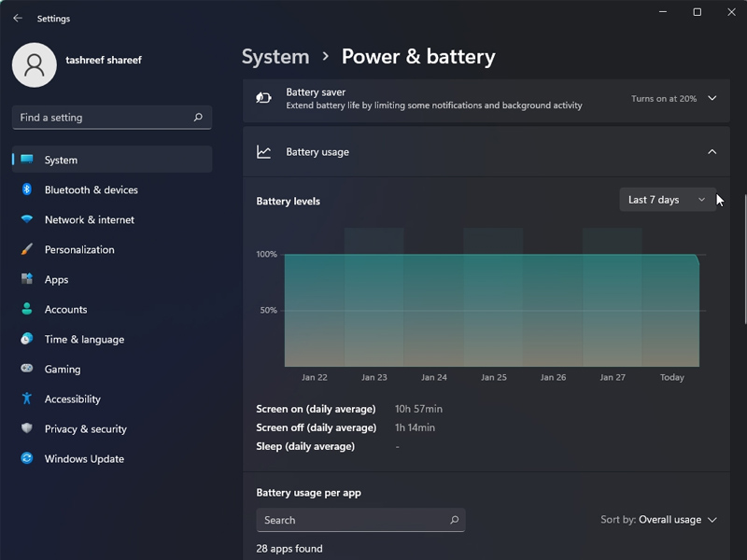This screenshot has height=560, width=747.
Task: Click the Accounts person icon
Action: pos(27,309)
